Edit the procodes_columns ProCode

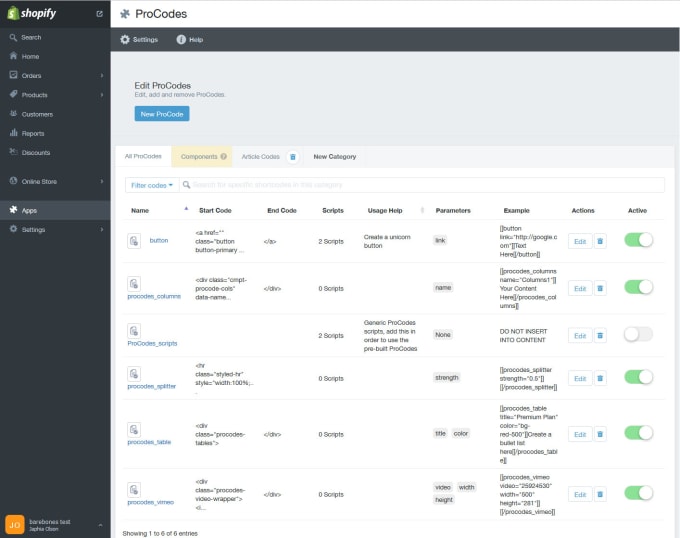click(x=580, y=288)
